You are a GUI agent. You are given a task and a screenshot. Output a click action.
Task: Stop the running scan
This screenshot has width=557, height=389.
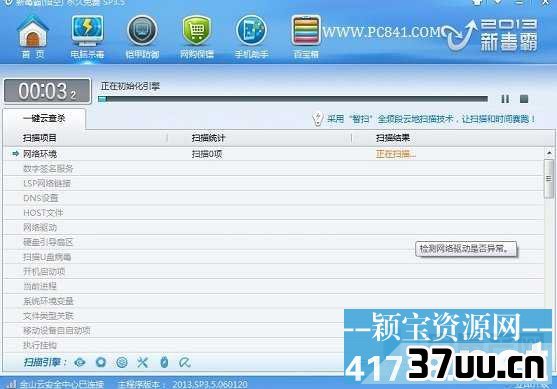point(524,99)
